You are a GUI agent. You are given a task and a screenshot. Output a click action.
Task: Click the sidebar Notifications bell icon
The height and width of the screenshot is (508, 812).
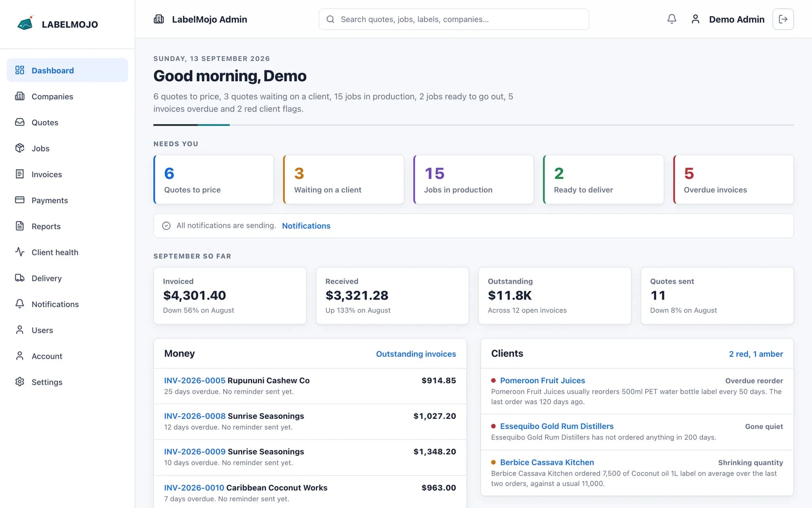coord(19,304)
